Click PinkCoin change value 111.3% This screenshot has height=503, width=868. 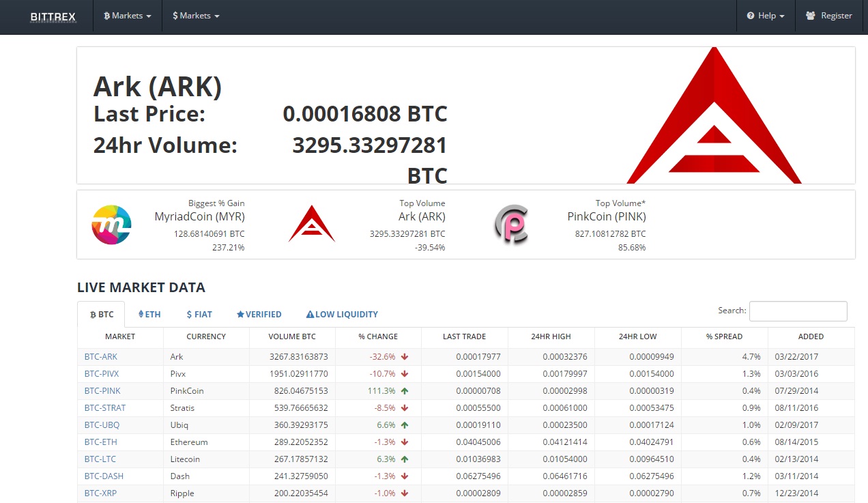pyautogui.click(x=382, y=391)
